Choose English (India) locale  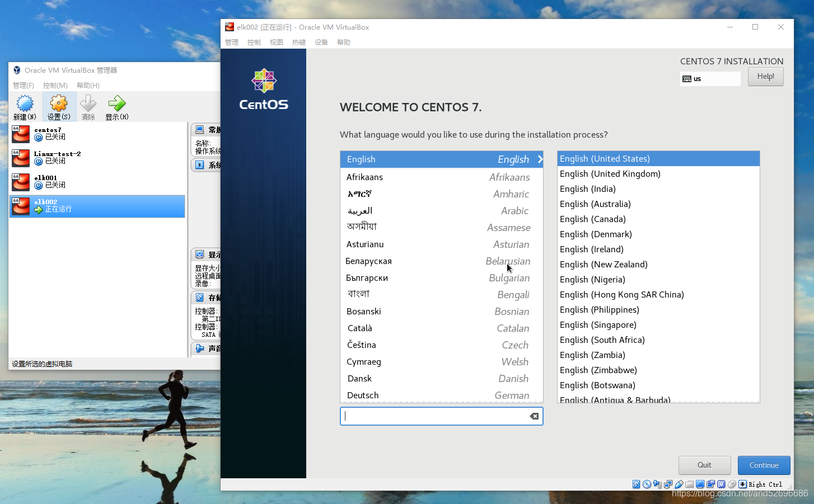click(658, 189)
